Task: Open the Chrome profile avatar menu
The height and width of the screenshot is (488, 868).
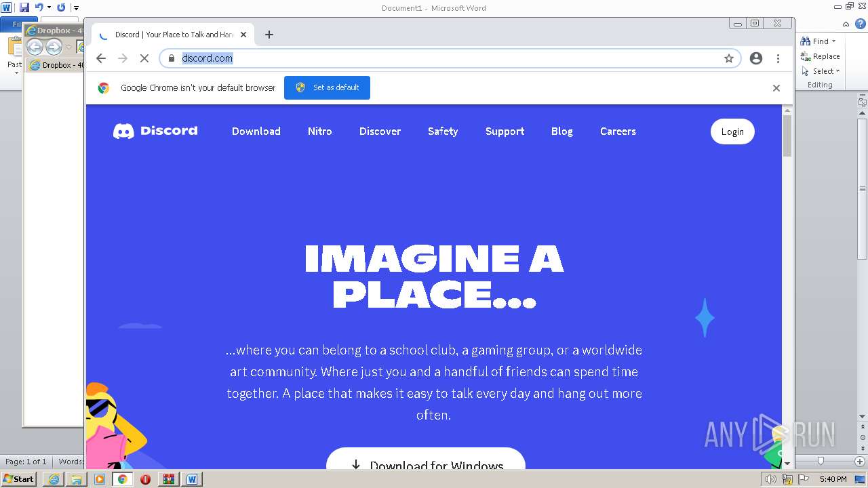Action: tap(756, 58)
